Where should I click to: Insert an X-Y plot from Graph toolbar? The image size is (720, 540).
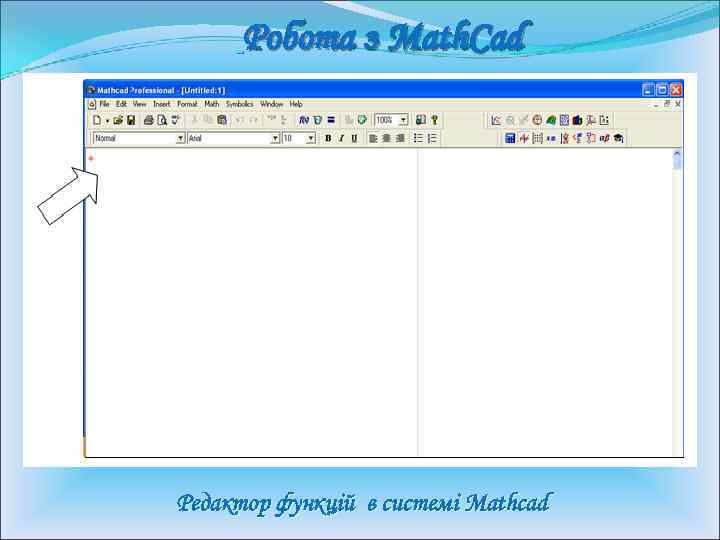pyautogui.click(x=496, y=120)
